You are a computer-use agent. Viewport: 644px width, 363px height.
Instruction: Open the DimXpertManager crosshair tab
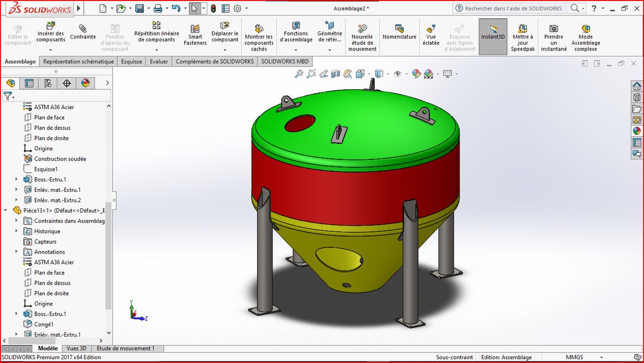pyautogui.click(x=67, y=83)
